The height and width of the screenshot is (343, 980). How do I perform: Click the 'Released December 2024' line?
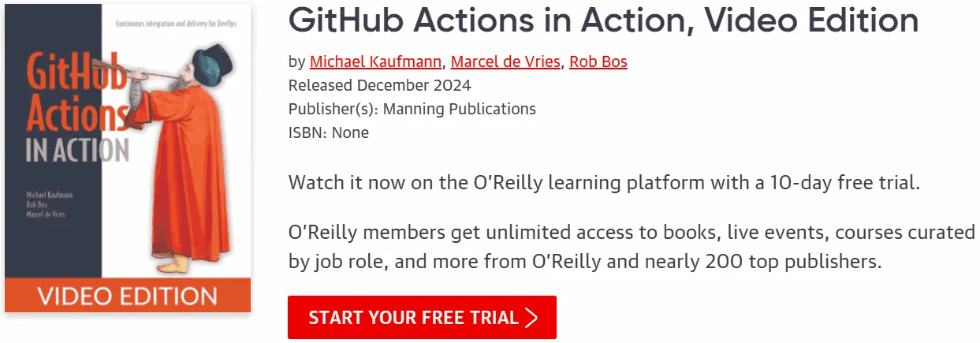coord(380,85)
